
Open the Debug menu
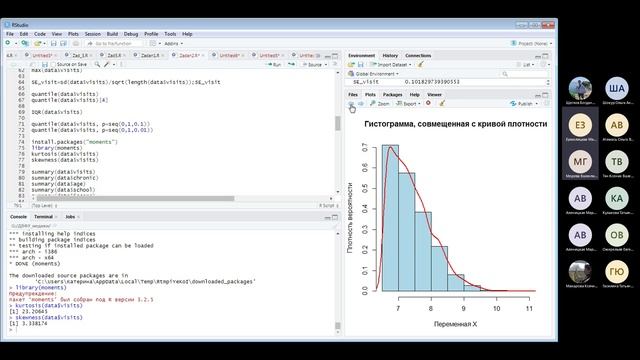pos(131,34)
